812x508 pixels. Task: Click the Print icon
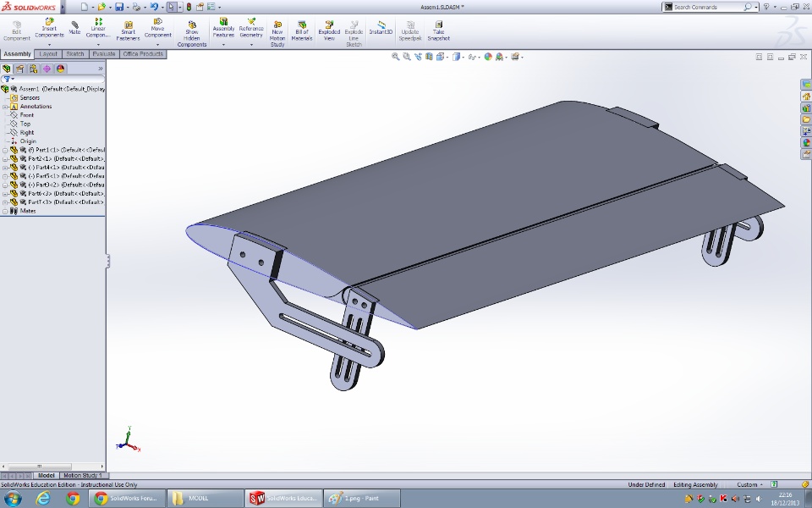[136, 7]
